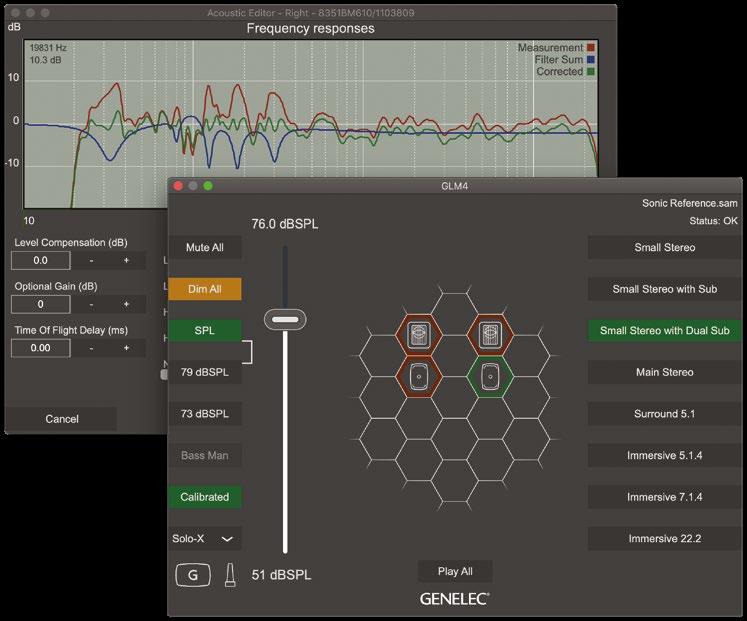The image size is (747, 621).
Task: Click the GENELEC logo
Action: click(x=454, y=599)
